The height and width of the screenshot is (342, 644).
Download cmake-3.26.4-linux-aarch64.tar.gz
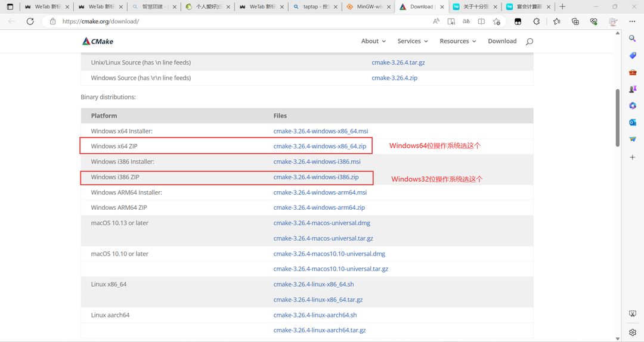(x=320, y=330)
